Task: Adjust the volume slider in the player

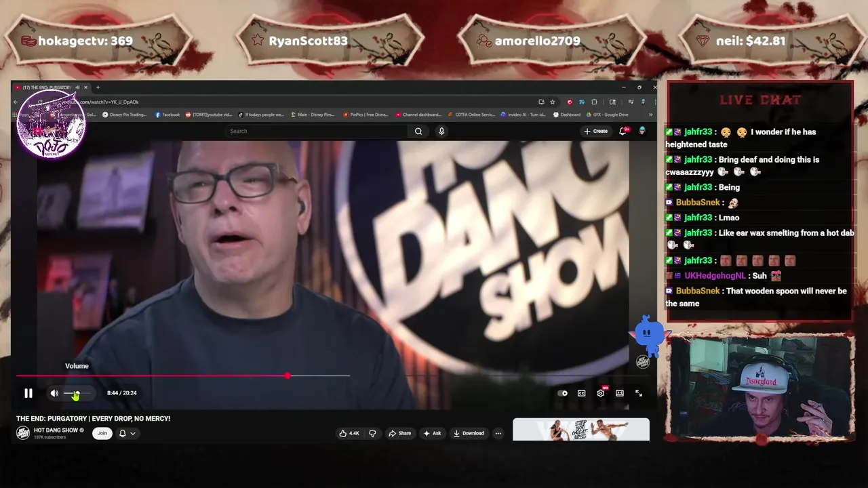Action: pyautogui.click(x=77, y=393)
